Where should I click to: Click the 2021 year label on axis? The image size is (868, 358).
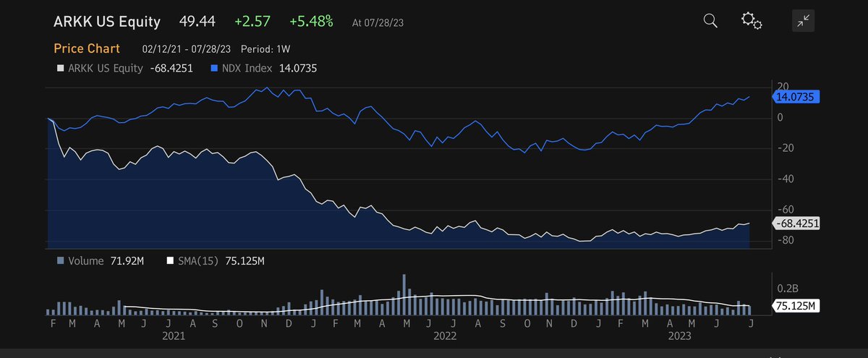pos(174,336)
